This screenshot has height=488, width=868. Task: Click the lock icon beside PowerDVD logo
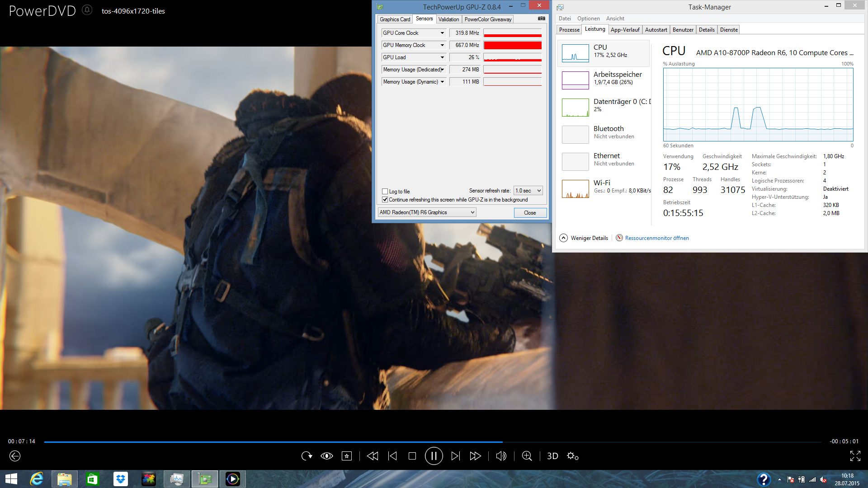coord(87,10)
